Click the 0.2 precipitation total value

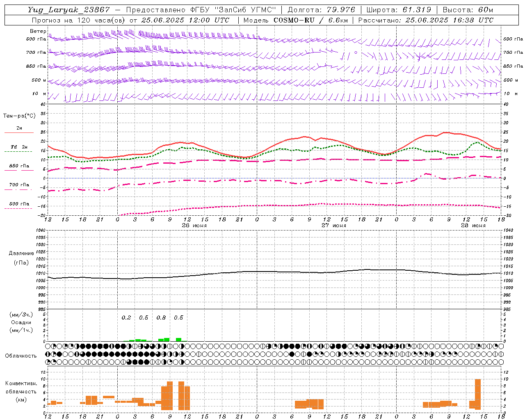click(126, 318)
